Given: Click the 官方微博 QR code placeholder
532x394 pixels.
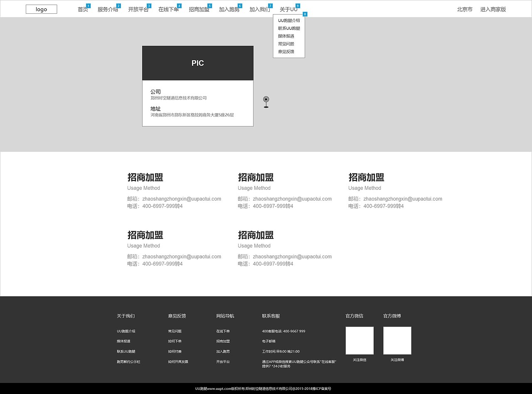Looking at the screenshot, I should tap(397, 340).
